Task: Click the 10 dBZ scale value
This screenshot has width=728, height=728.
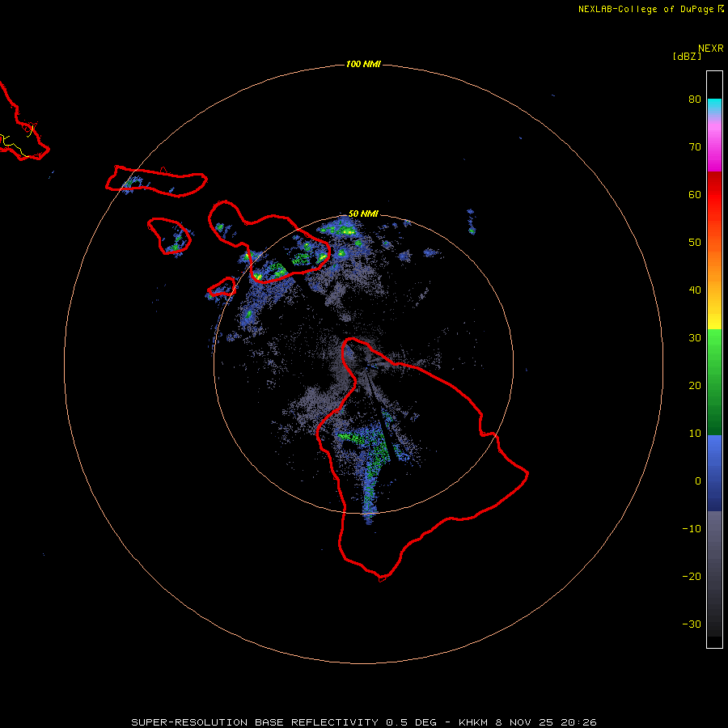Action: coord(695,434)
